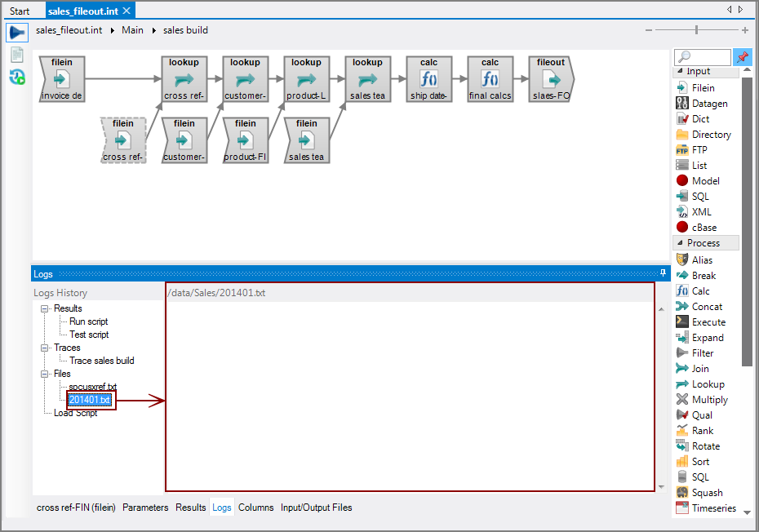The height and width of the screenshot is (532, 759).
Task: Select the Datagen node icon in palette
Action: point(682,104)
